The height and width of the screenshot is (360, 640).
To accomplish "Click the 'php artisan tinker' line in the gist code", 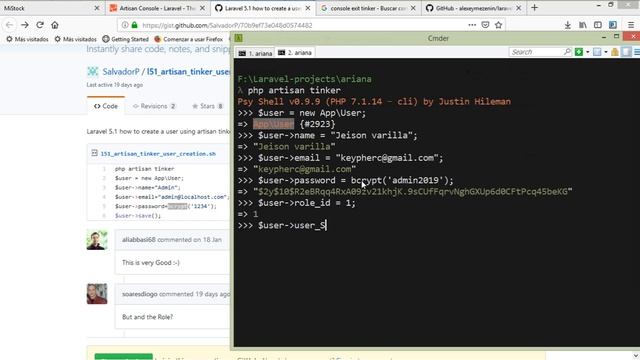I will (144, 169).
